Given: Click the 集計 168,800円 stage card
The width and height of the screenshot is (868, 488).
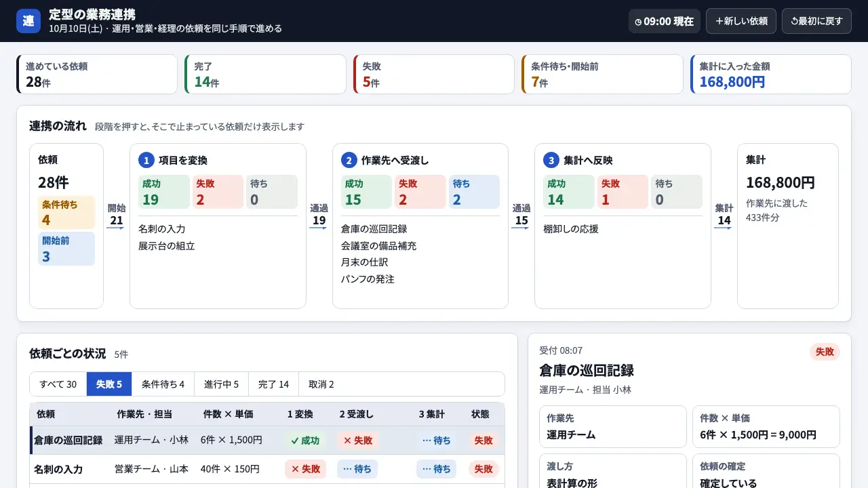Looking at the screenshot, I should 787,226.
